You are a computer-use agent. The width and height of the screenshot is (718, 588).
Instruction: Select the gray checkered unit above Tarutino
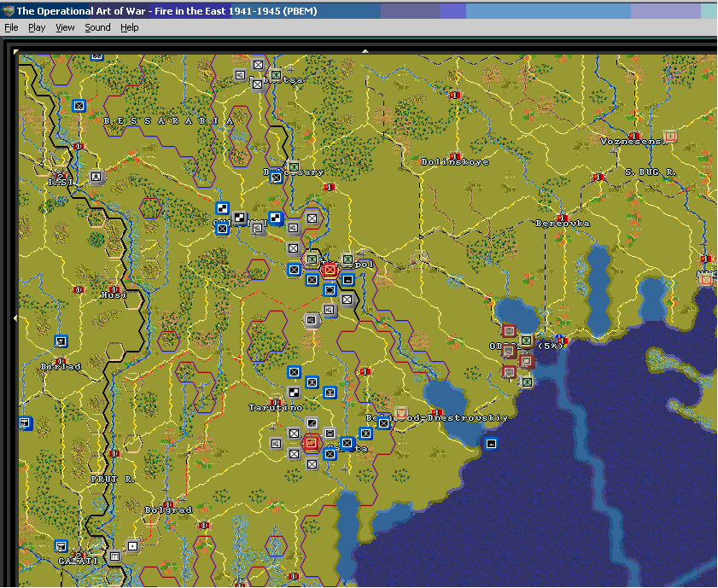294,393
